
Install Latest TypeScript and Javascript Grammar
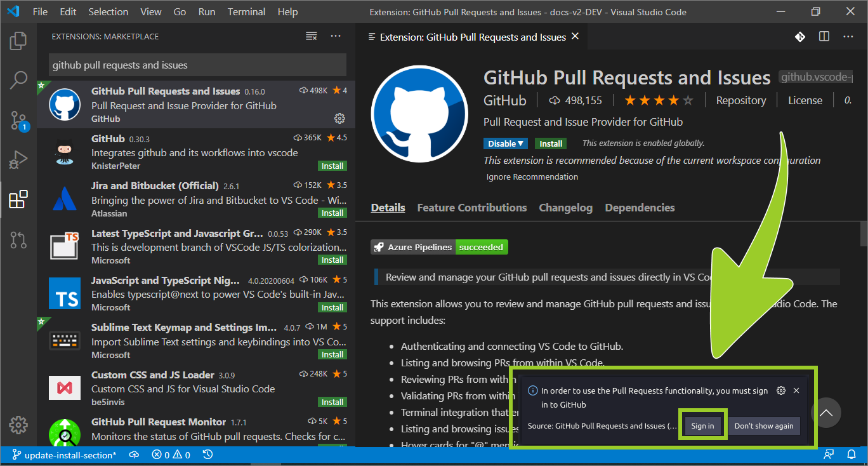click(x=332, y=260)
